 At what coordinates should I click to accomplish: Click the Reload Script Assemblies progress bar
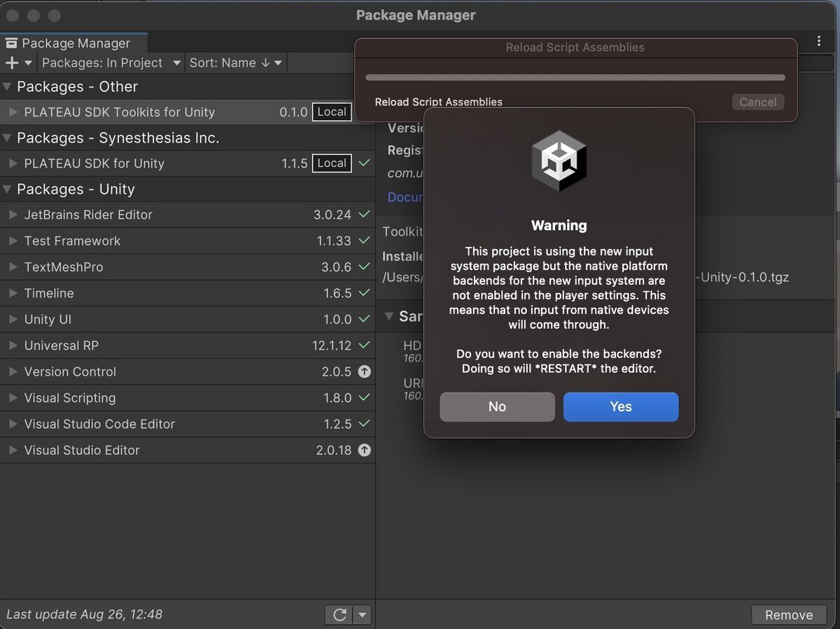click(x=575, y=78)
